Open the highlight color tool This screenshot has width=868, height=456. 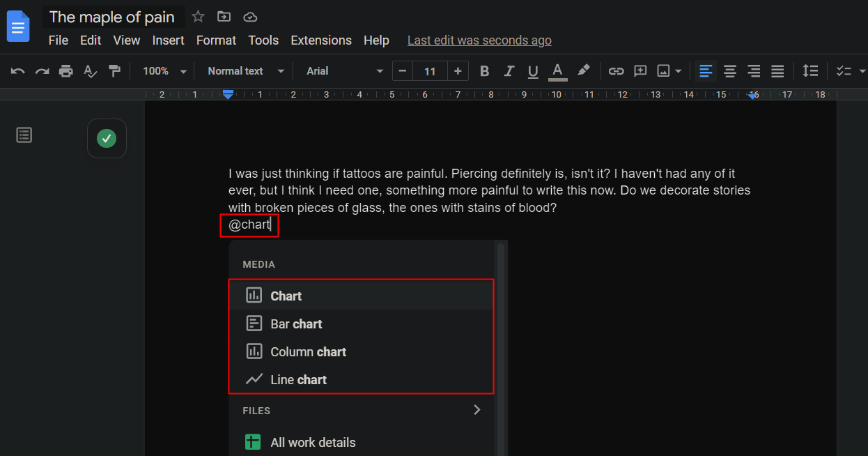pos(584,71)
